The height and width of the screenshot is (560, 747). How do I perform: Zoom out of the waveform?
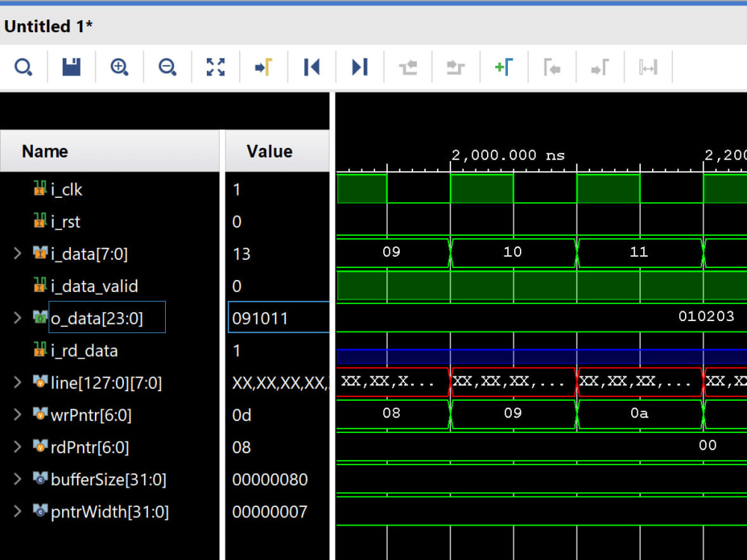(x=167, y=67)
